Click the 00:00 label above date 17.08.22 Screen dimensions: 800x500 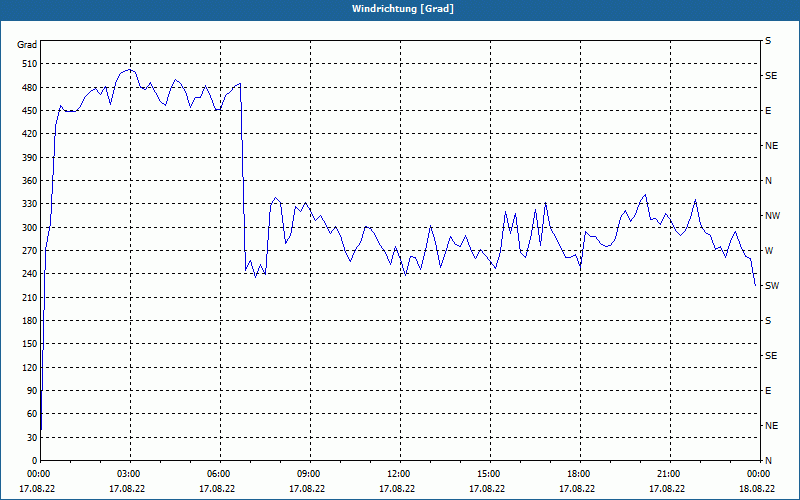37,474
